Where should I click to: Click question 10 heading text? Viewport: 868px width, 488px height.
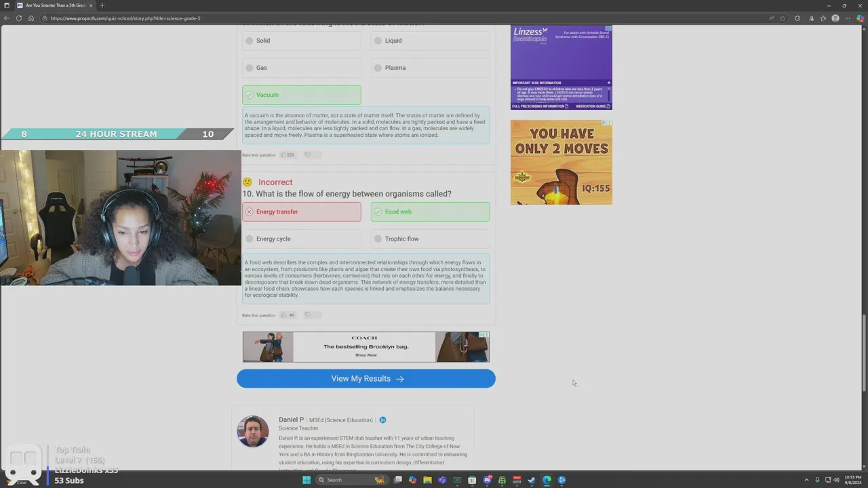(x=347, y=194)
